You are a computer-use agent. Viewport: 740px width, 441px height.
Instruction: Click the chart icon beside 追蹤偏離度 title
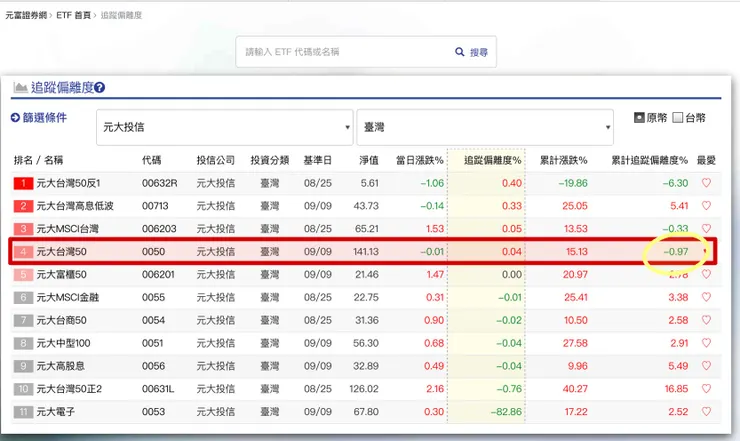tap(20, 87)
